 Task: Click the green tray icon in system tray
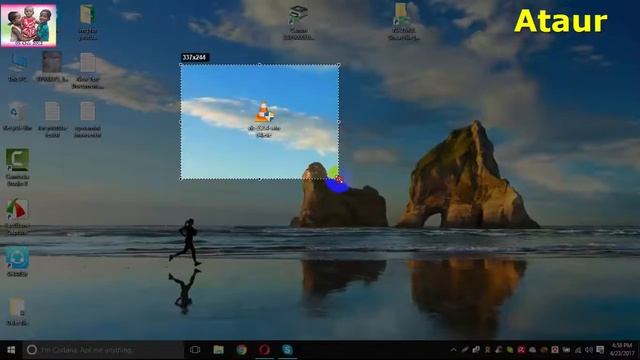click(510, 350)
